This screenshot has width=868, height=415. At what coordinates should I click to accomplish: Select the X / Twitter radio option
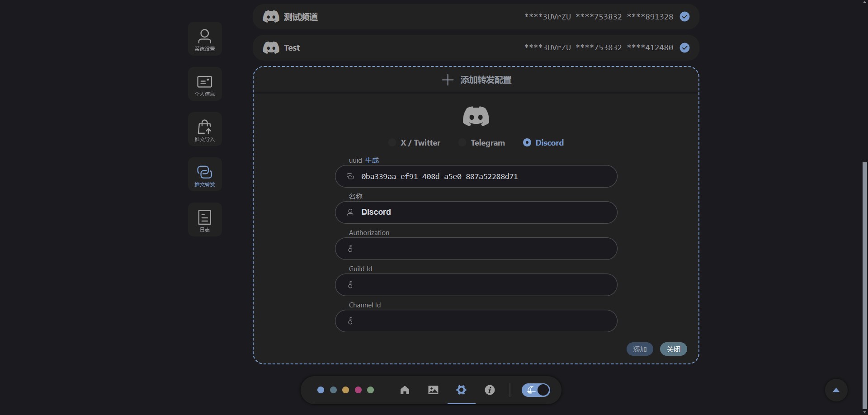click(392, 143)
